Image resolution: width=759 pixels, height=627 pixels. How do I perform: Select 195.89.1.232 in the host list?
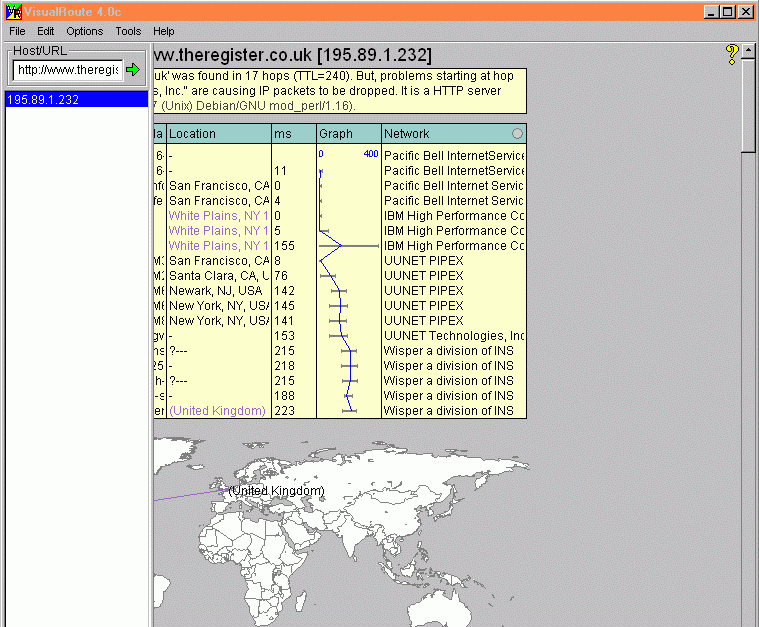point(76,99)
